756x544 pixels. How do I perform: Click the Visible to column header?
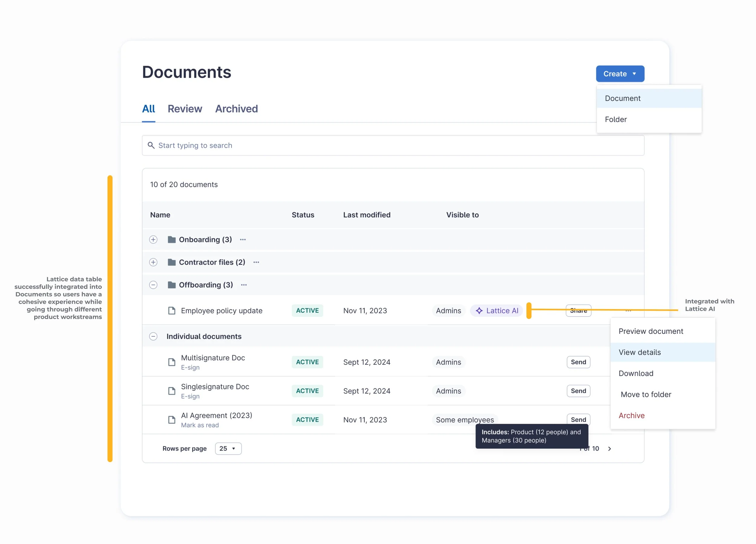click(462, 215)
